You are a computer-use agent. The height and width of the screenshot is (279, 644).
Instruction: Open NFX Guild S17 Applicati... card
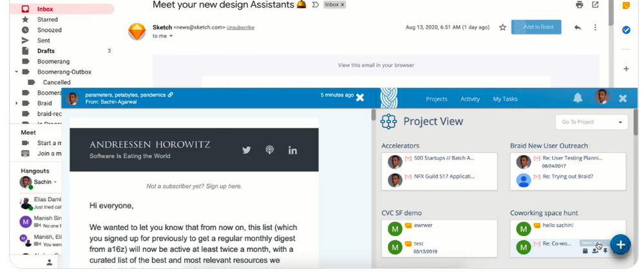[439, 179]
